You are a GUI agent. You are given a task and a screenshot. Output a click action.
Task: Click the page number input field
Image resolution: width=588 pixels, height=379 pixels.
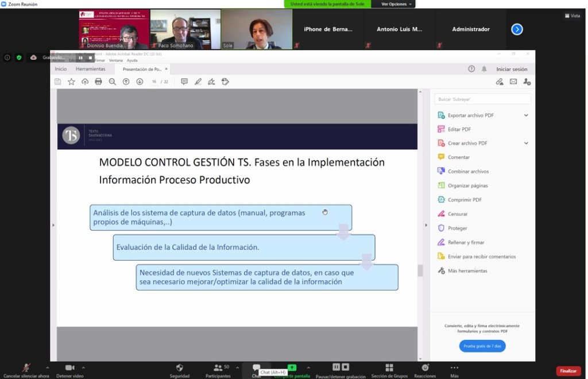tap(154, 82)
